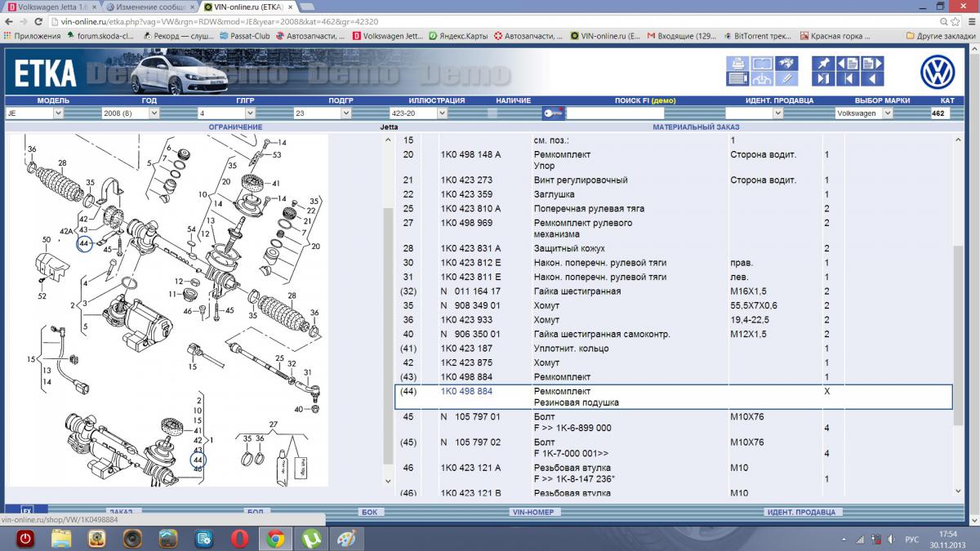
Task: Select part number 1K0 423 812 E
Action: (x=471, y=263)
